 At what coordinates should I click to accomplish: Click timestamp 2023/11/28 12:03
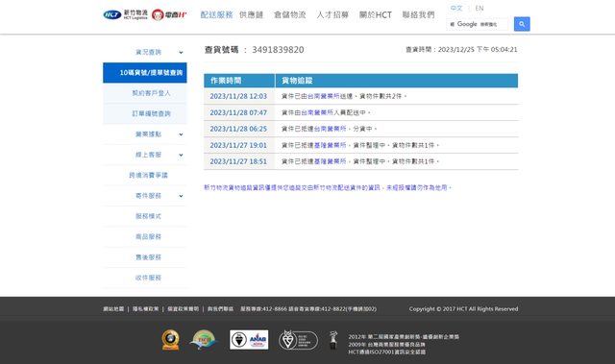coord(238,96)
